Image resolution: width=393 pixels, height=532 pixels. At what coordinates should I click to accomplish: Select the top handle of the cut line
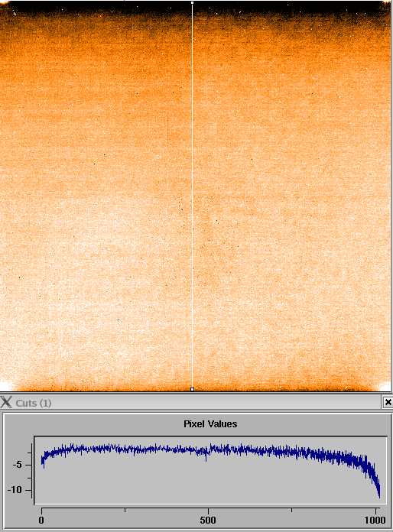pos(193,3)
